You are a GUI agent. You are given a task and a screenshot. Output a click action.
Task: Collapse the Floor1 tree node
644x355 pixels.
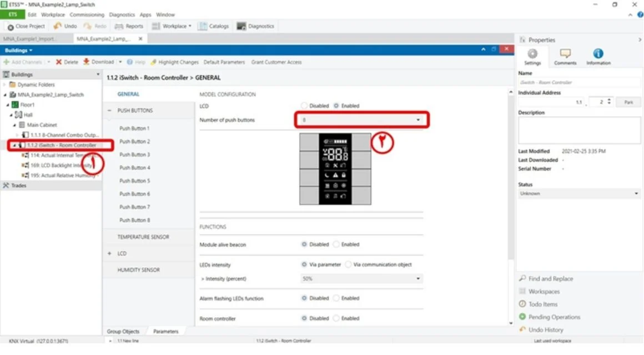point(8,105)
